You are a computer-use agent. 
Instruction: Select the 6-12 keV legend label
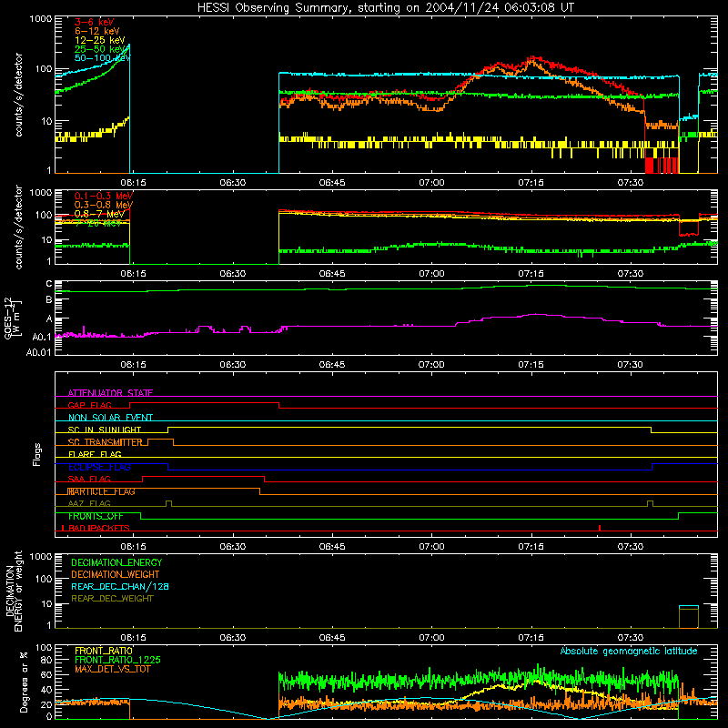point(97,31)
